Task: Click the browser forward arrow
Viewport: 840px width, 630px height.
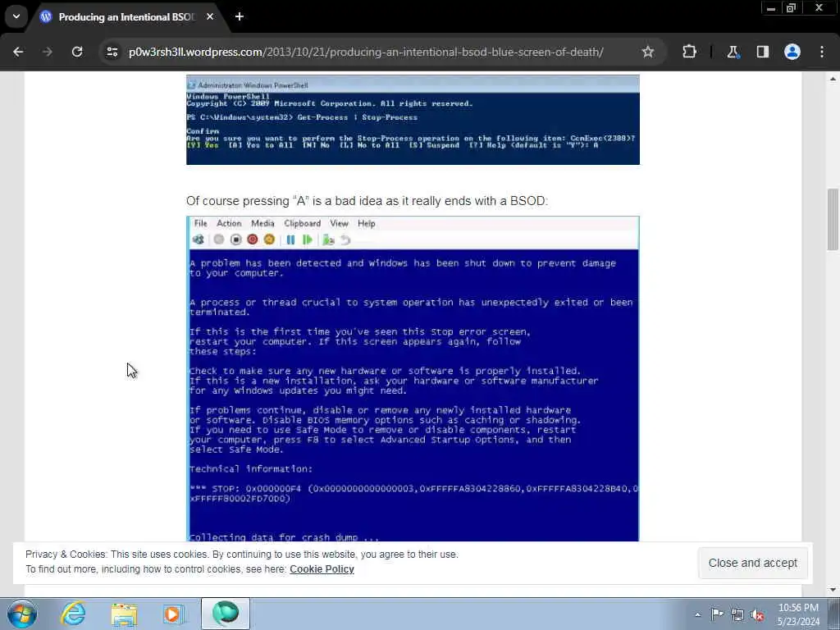Action: click(48, 52)
